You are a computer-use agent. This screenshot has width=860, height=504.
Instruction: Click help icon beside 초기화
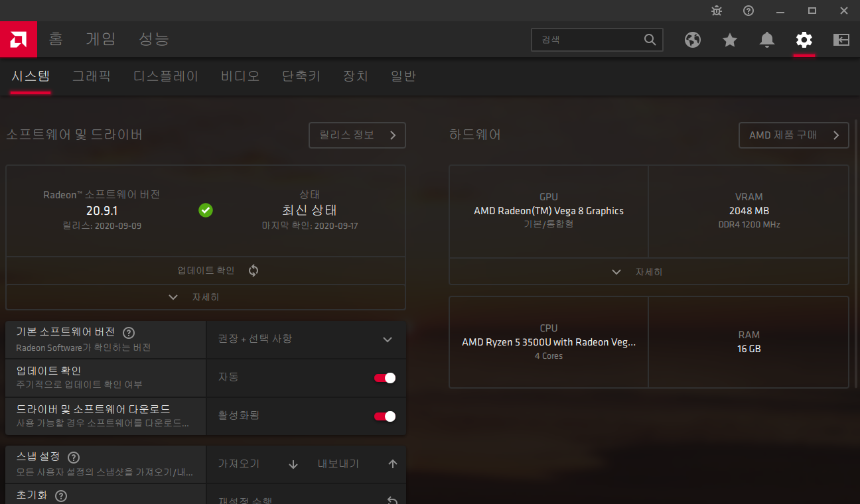click(x=61, y=496)
